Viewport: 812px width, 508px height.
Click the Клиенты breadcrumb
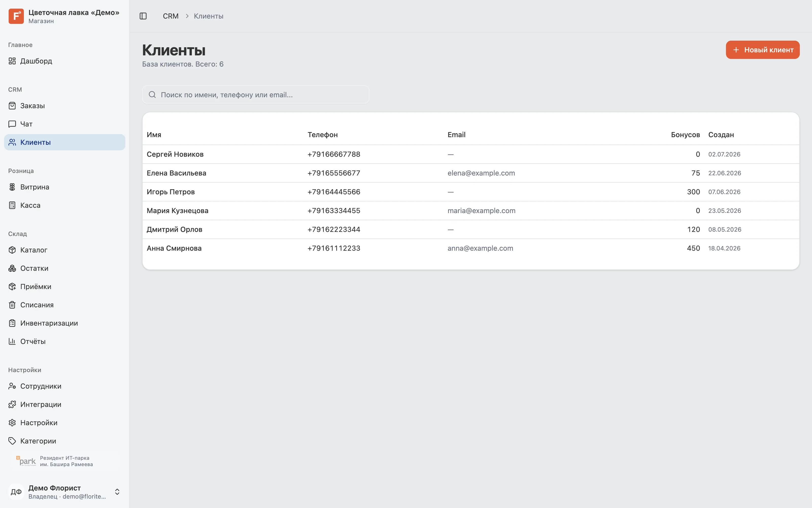(x=208, y=16)
